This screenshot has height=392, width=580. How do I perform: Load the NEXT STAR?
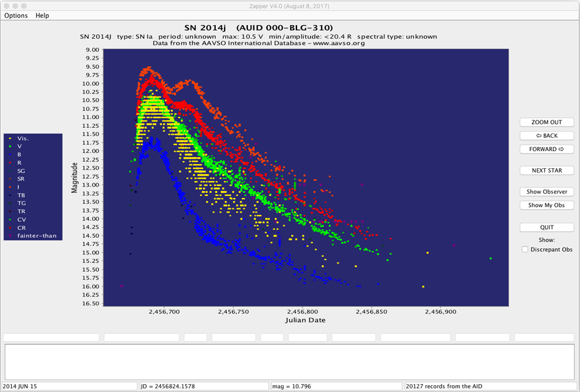(x=546, y=170)
